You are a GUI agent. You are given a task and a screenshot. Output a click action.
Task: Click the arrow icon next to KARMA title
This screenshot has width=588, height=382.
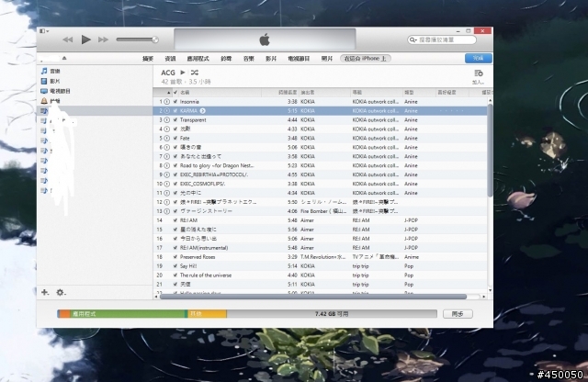[x=202, y=110]
